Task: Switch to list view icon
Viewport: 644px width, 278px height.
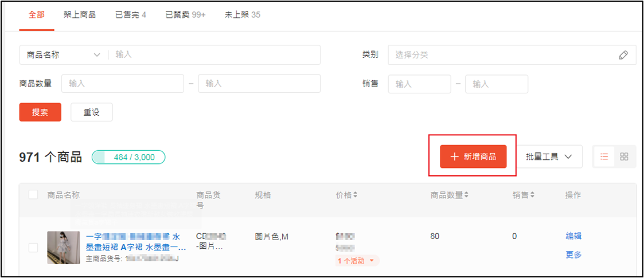Action: point(604,156)
